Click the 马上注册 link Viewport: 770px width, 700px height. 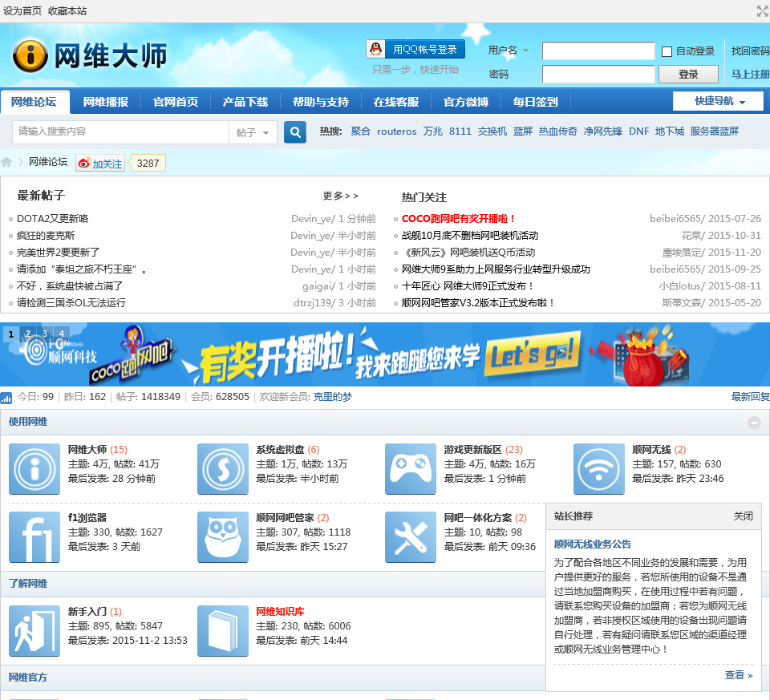click(750, 74)
